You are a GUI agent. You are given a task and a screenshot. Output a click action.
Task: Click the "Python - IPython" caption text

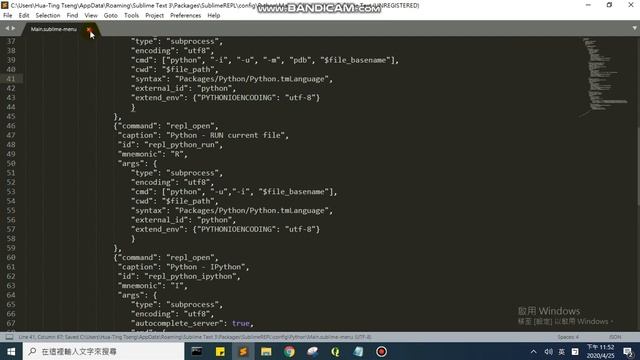(205, 267)
